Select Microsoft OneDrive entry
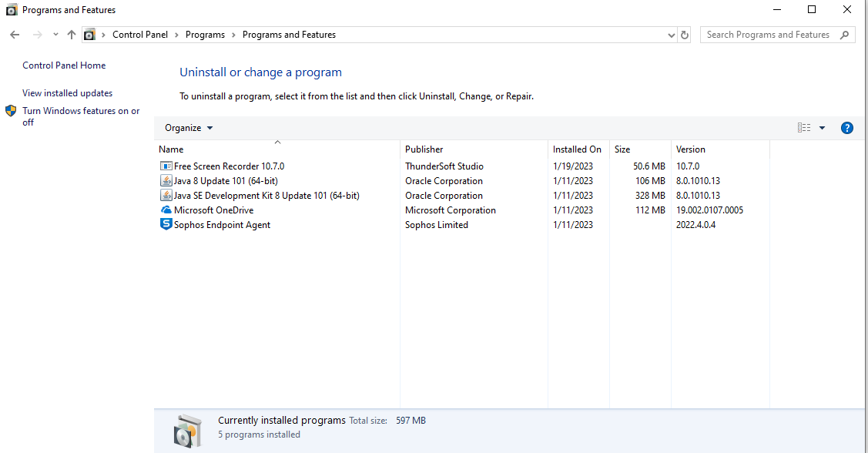This screenshot has width=868, height=453. (x=213, y=210)
